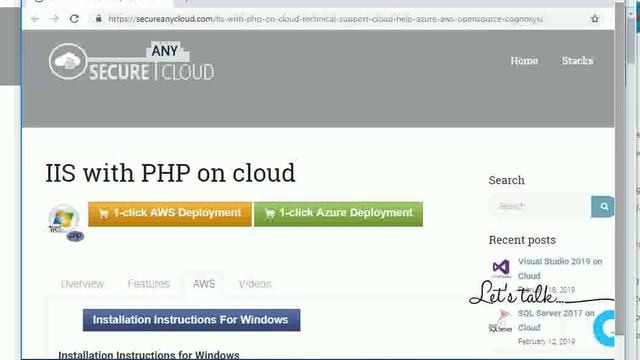Click the search magnifier button
Image resolution: width=640 pixels, height=360 pixels.
coord(603,207)
